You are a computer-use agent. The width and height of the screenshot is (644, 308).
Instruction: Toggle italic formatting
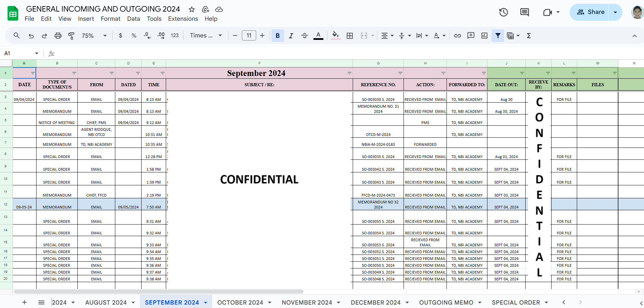coord(291,36)
